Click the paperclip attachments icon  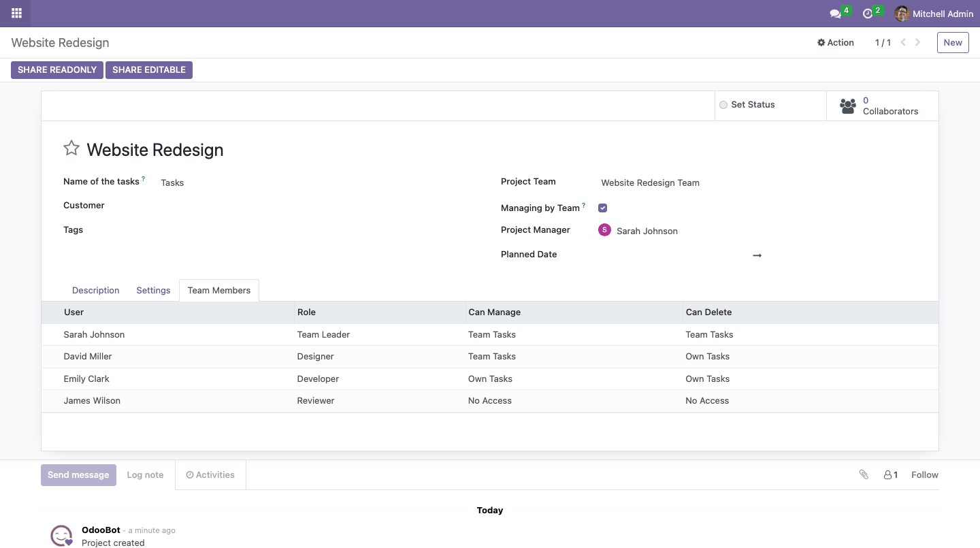(x=864, y=474)
